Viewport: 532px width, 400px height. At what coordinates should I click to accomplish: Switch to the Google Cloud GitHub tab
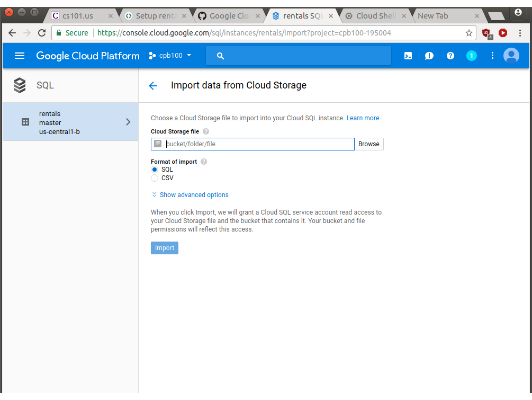click(x=229, y=16)
